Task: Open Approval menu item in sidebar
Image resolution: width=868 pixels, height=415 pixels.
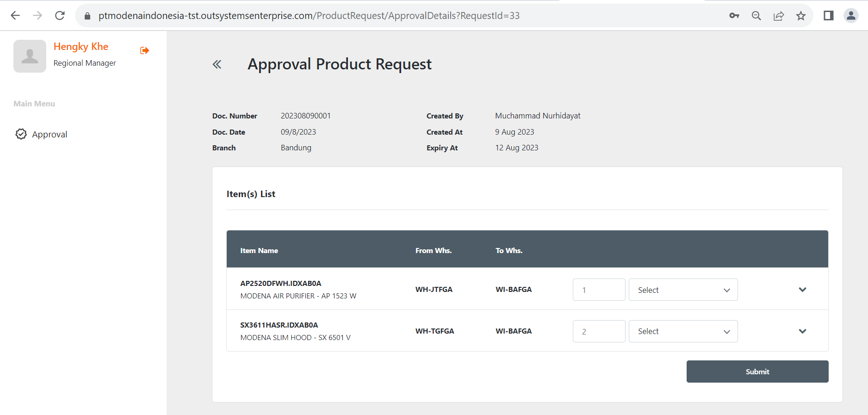Action: [50, 134]
